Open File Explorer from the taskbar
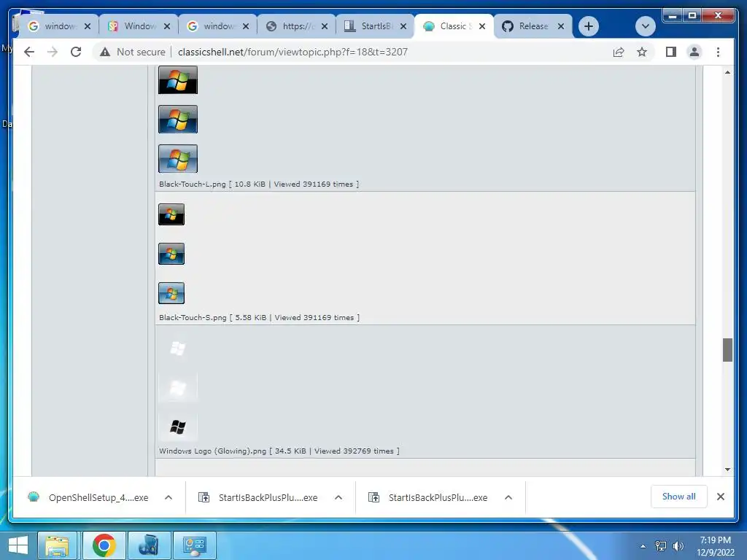The image size is (747, 560). 57,545
